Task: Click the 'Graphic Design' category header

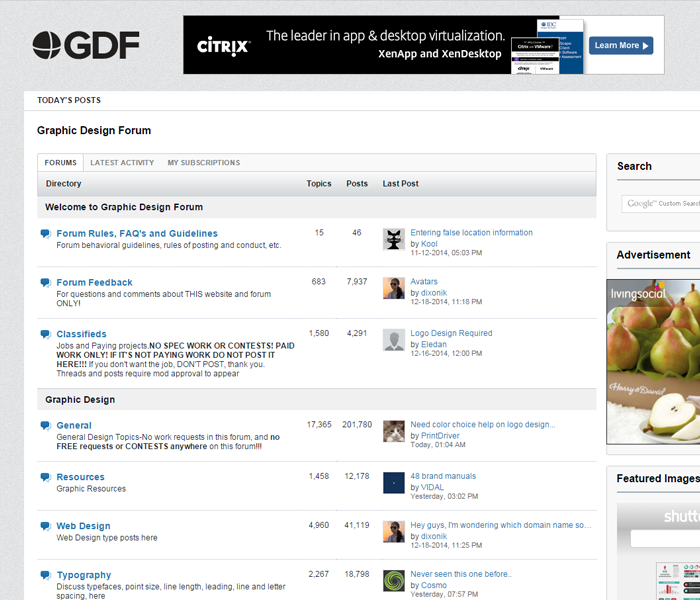Action: pyautogui.click(x=80, y=400)
